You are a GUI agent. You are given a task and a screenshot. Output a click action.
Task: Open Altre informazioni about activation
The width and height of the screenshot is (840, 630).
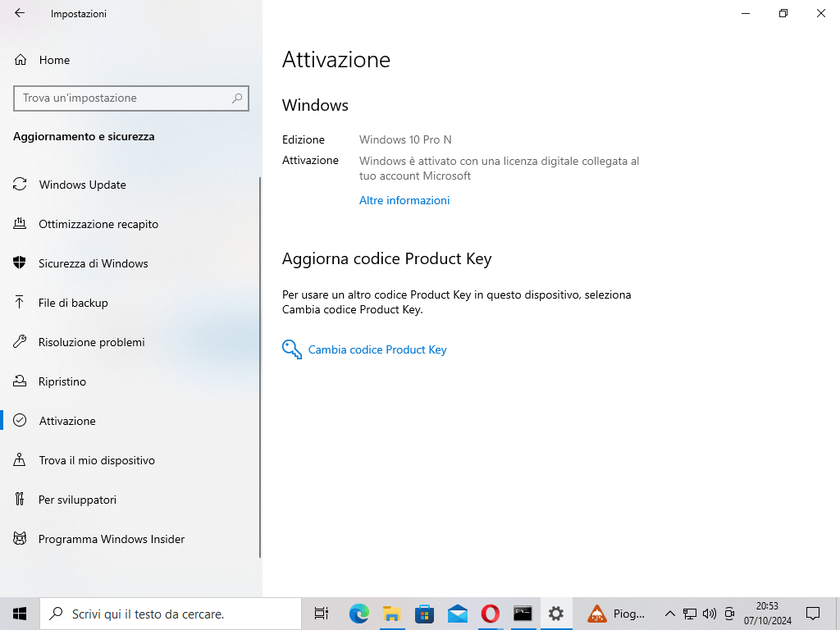[x=404, y=200]
